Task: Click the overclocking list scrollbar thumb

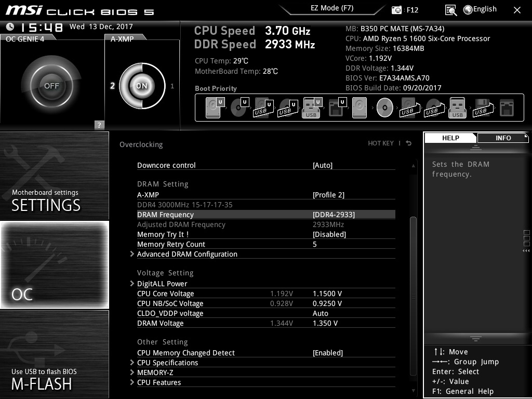Action: [x=413, y=295]
